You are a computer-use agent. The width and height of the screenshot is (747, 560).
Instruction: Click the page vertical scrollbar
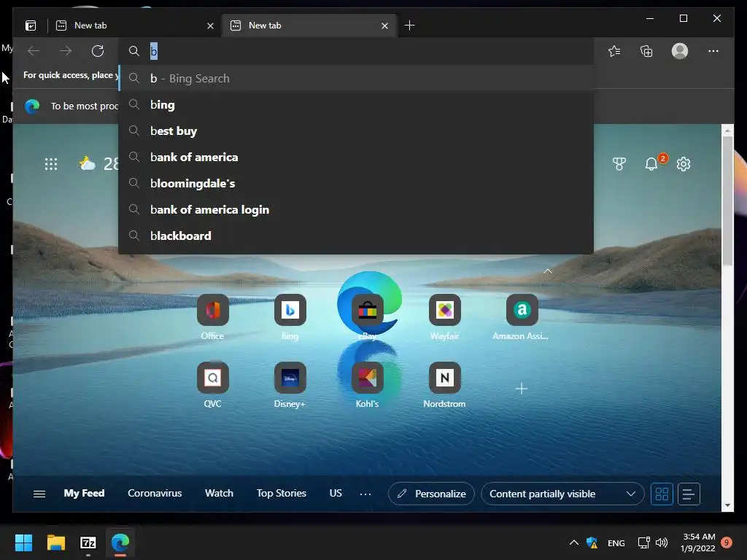pyautogui.click(x=727, y=201)
